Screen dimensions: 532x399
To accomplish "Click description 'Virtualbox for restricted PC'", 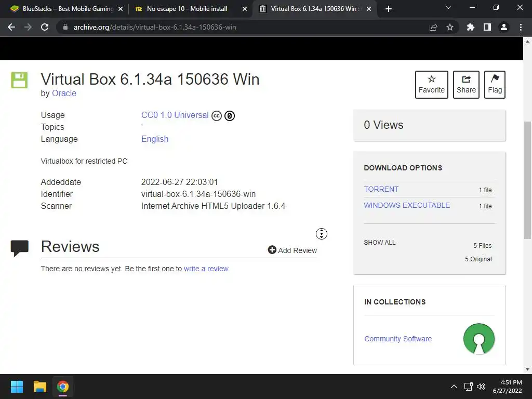I will (84, 161).
